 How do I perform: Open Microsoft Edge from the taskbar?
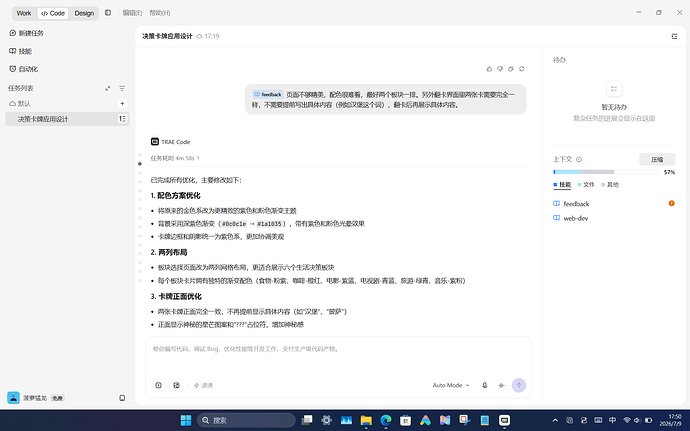pyautogui.click(x=386, y=420)
